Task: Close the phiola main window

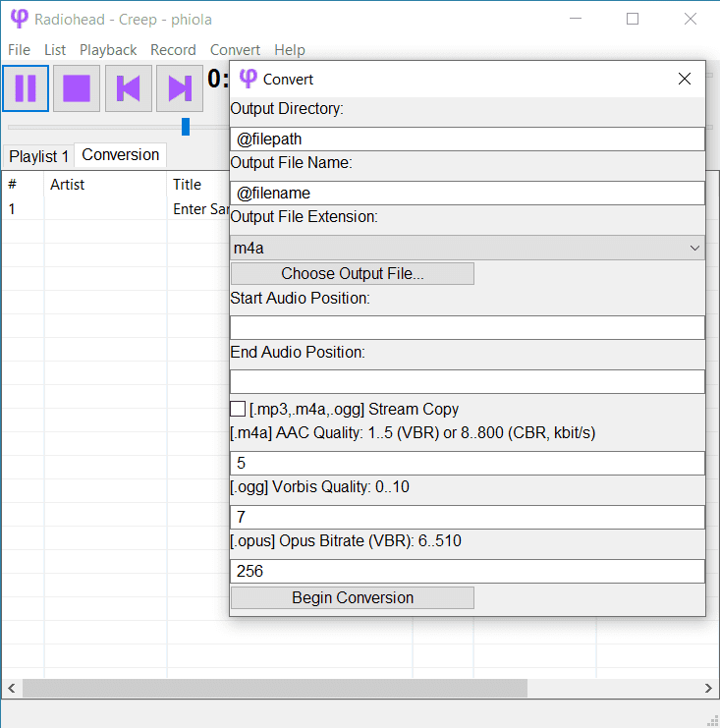Action: click(x=691, y=19)
